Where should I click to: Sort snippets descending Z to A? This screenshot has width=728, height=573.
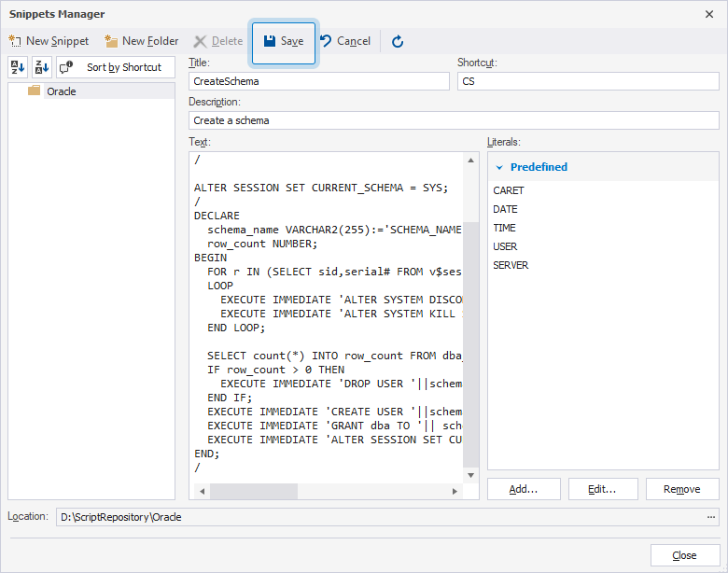(x=42, y=67)
